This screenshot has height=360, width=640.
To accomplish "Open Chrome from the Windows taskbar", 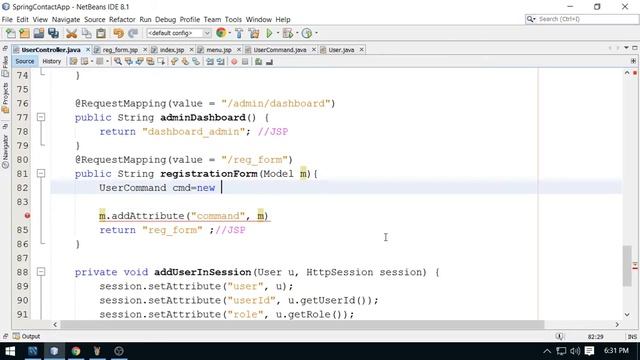I will [76, 351].
